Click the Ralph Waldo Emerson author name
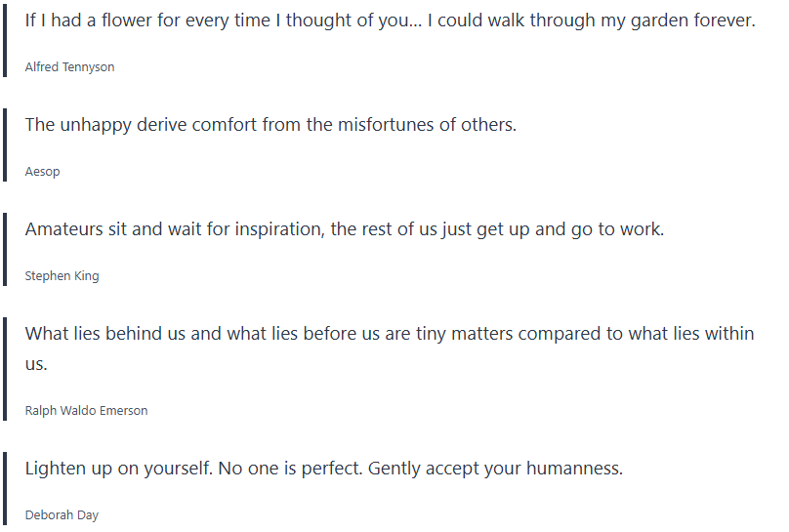This screenshot has height=532, width=789. 86,411
